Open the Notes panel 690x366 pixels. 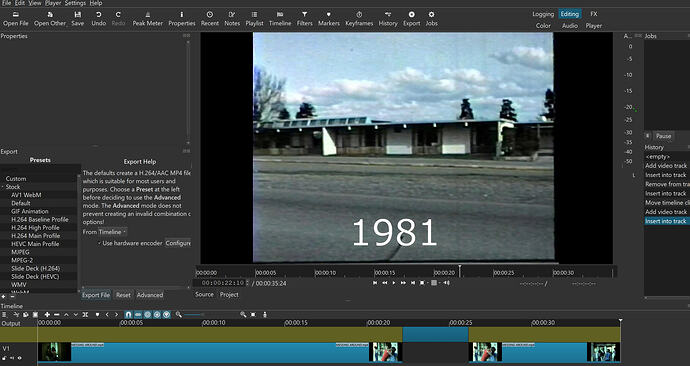click(x=232, y=19)
